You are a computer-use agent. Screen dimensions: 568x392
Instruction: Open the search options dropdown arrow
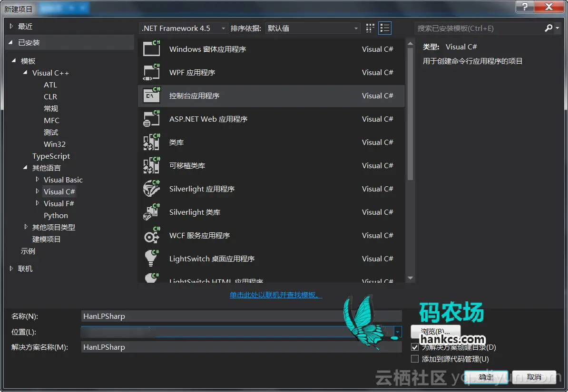[x=557, y=28]
